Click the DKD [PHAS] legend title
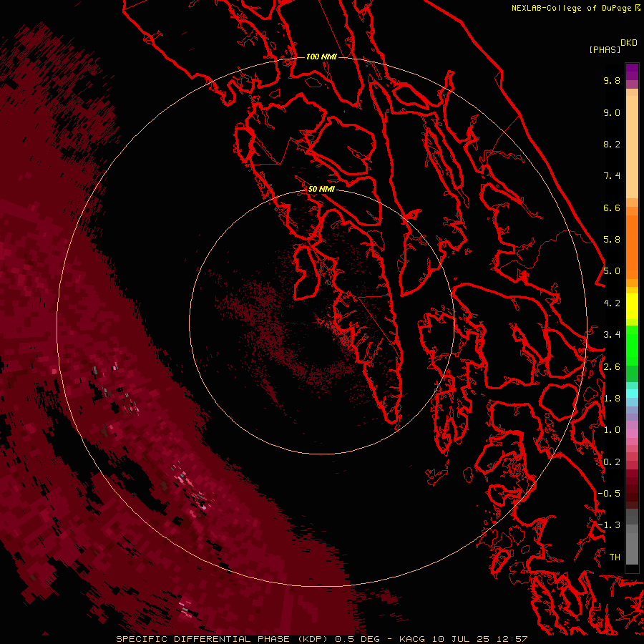644x644 pixels. (613, 46)
